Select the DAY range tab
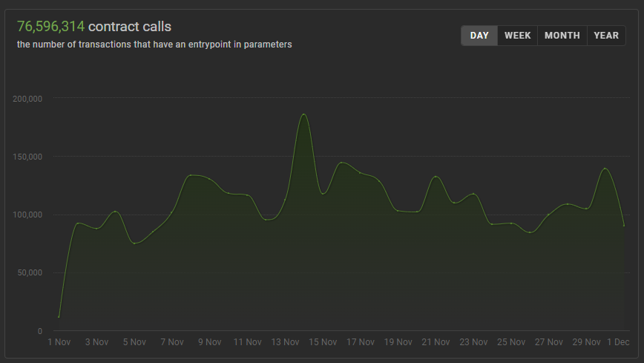Screen dimensions: 644x363 [x=479, y=36]
